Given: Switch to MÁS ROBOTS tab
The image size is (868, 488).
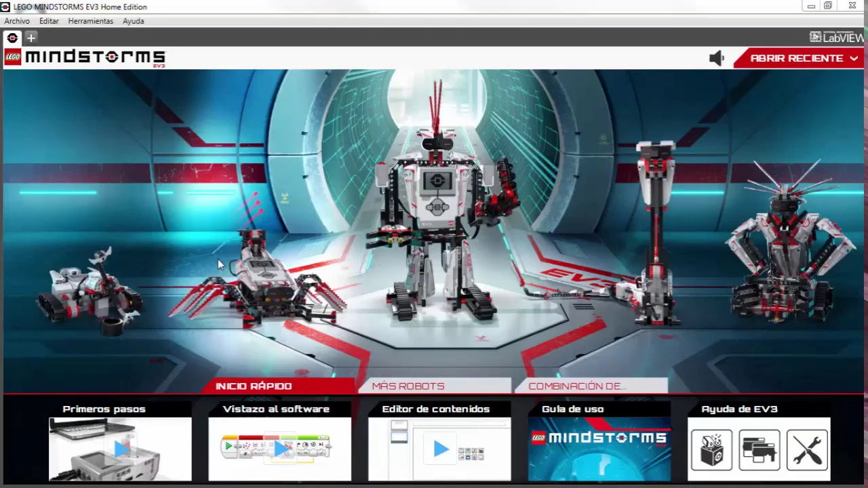Looking at the screenshot, I should click(435, 386).
